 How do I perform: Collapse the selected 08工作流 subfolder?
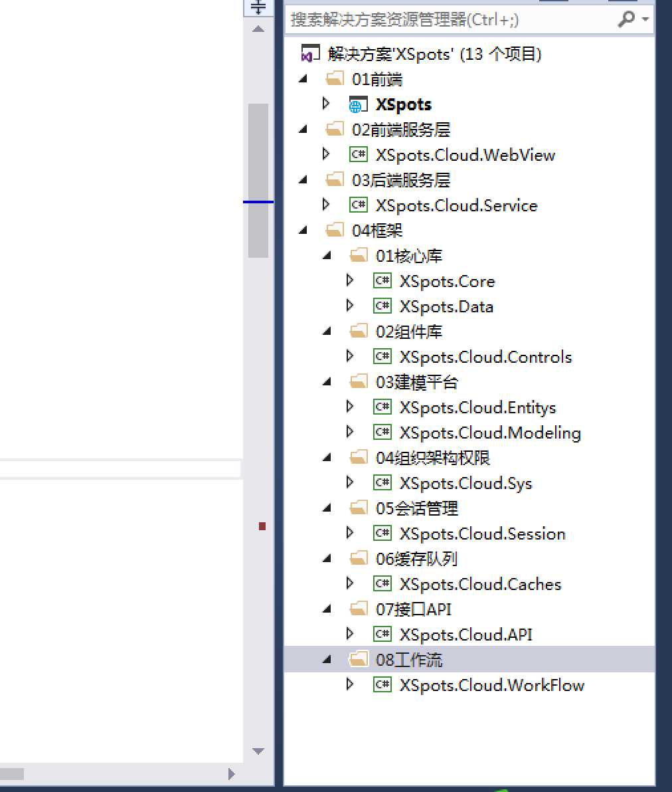(x=327, y=660)
